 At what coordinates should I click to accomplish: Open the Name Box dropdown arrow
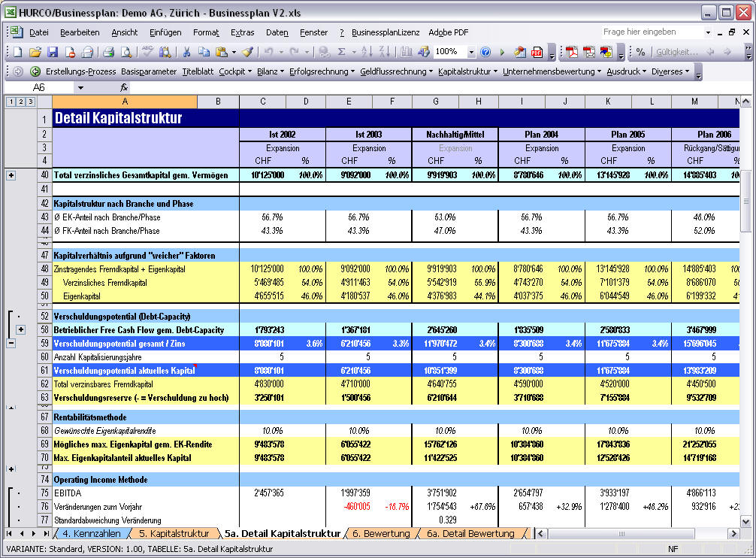(x=80, y=88)
